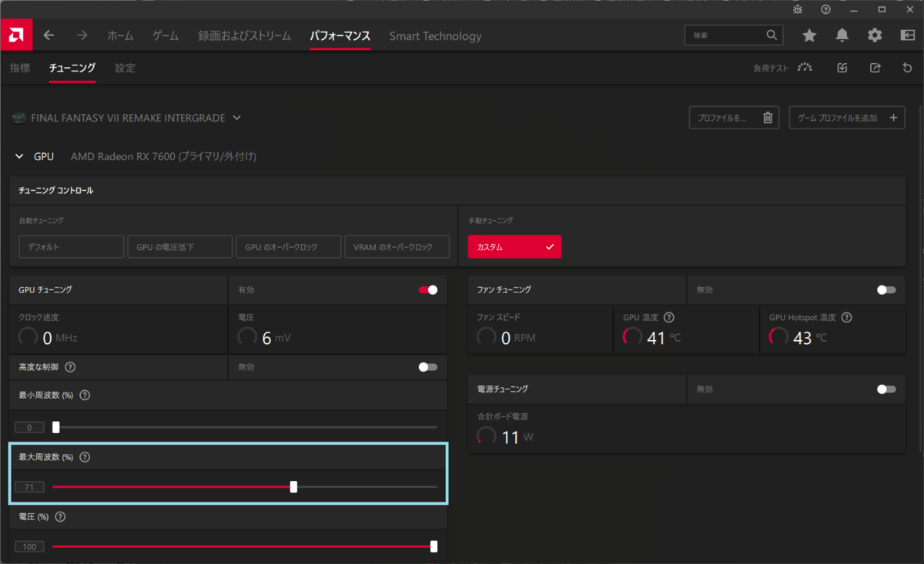
Task: Open settings gear icon
Action: [875, 35]
